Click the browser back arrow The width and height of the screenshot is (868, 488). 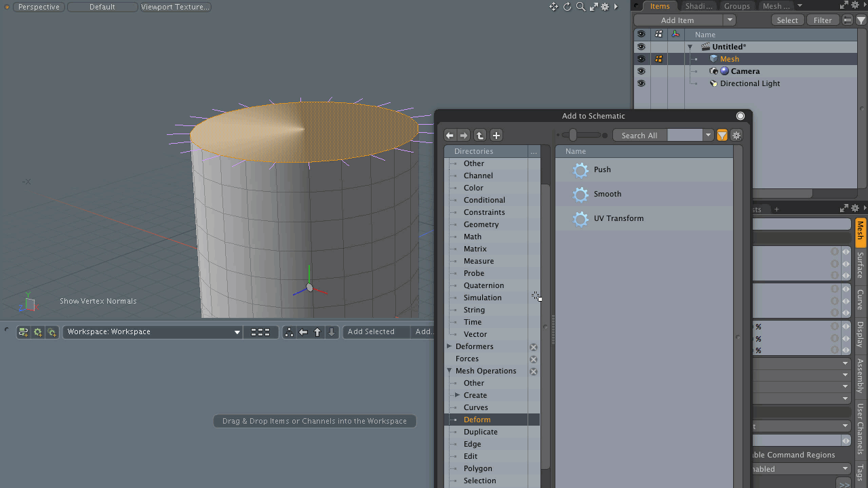tap(450, 136)
